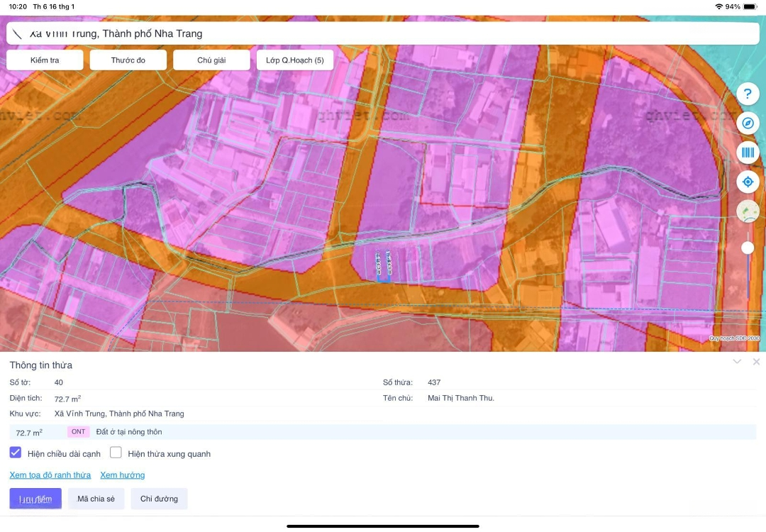Screen dimensions: 766x532
Task: Open the help question mark button
Action: [x=748, y=94]
